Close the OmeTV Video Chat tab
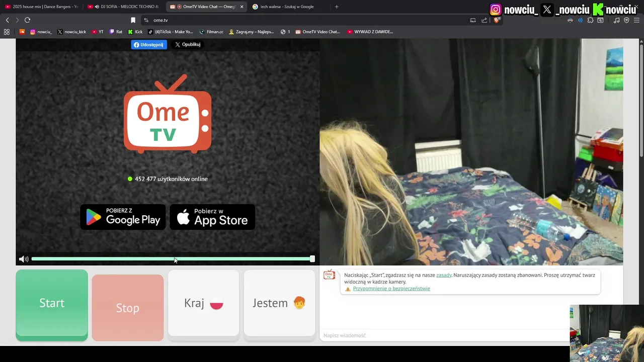This screenshot has width=644, height=362. pos(242,7)
